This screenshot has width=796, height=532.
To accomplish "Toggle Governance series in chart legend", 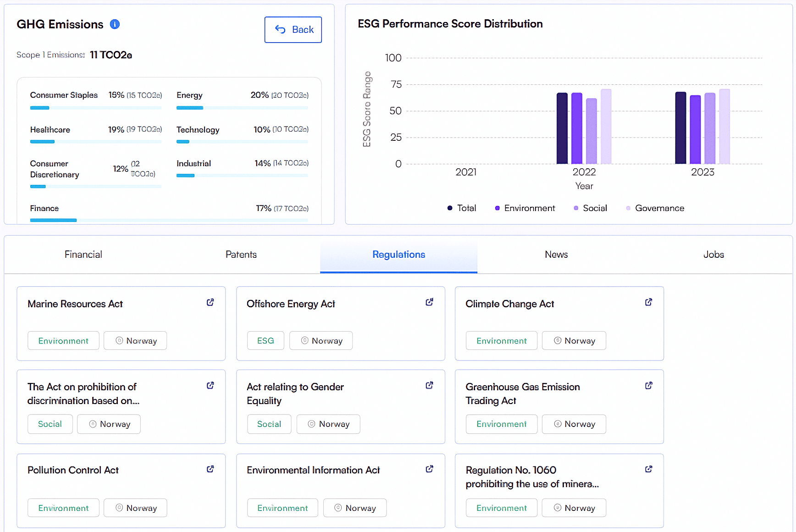I will click(655, 208).
